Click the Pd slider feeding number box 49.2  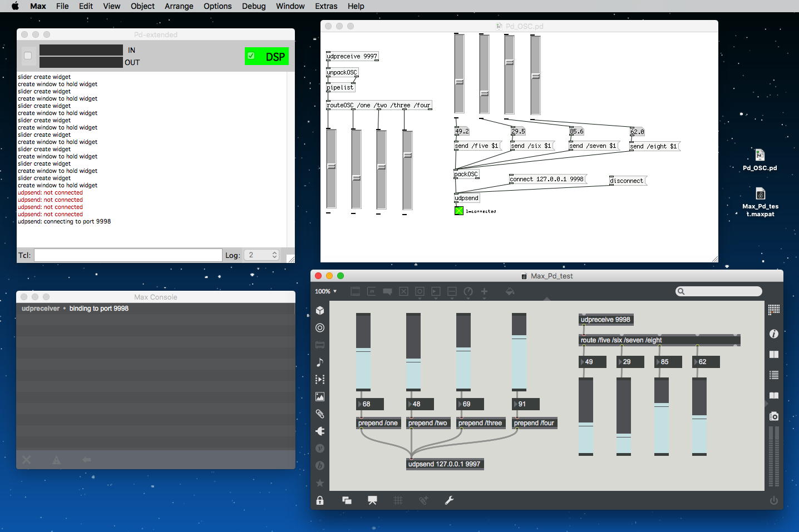[x=459, y=73]
